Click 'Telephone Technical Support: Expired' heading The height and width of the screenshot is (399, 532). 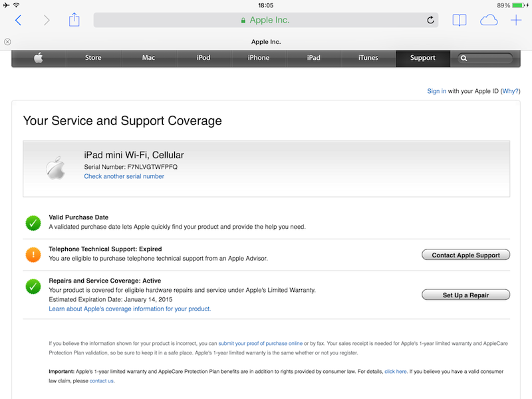point(105,249)
